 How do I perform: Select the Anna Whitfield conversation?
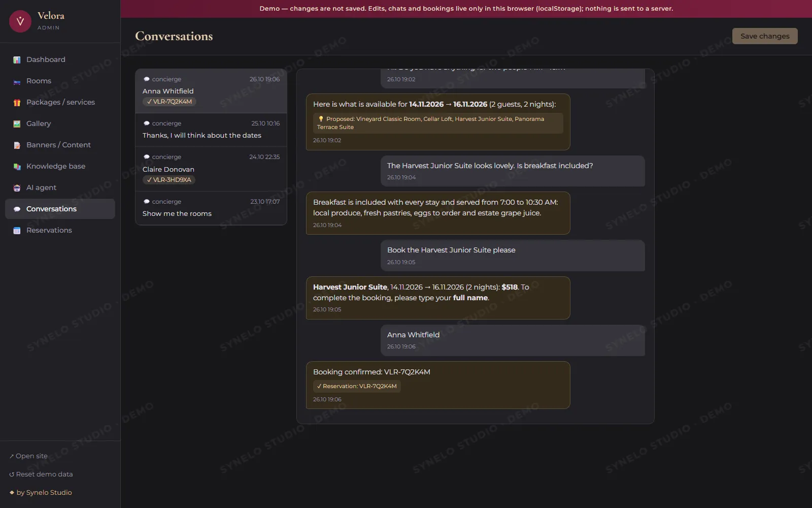click(x=211, y=91)
